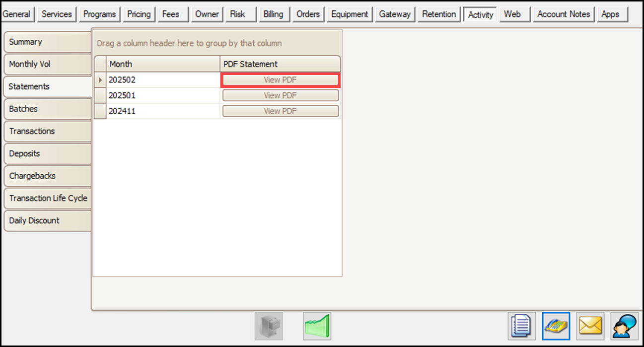Select the 202502 month cell

pos(163,80)
